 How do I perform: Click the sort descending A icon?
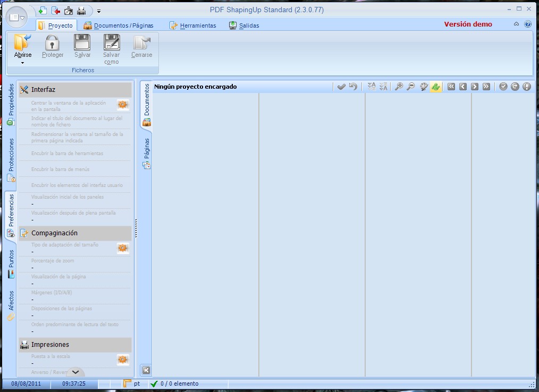(x=383, y=87)
